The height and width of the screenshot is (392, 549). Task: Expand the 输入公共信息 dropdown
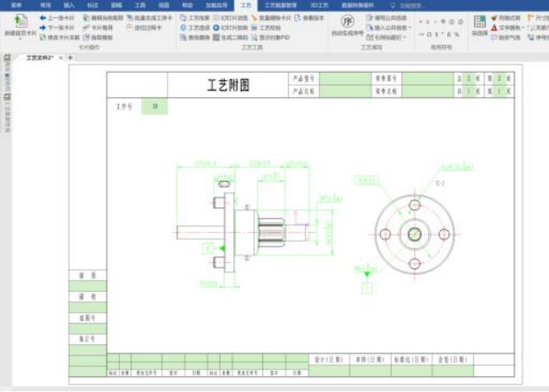click(x=411, y=27)
